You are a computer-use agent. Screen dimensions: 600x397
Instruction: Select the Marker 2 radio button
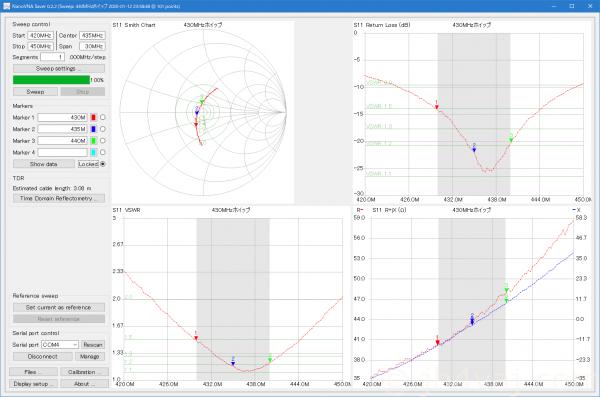[103, 129]
